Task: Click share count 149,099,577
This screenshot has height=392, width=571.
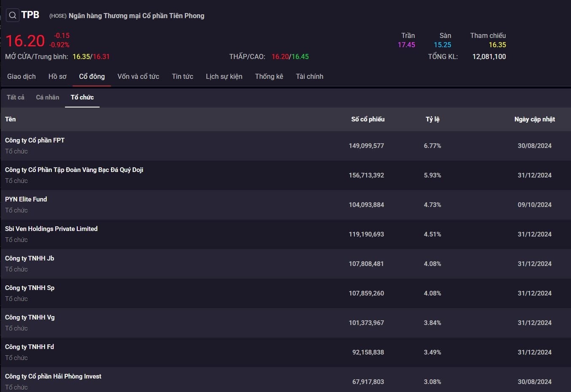Action: pyautogui.click(x=366, y=146)
